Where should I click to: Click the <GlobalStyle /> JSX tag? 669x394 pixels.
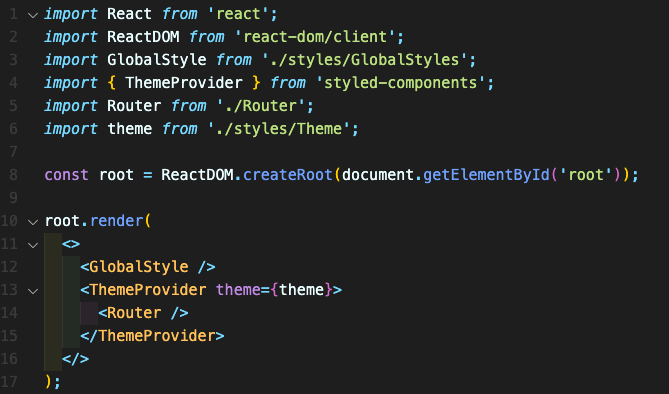click(148, 267)
